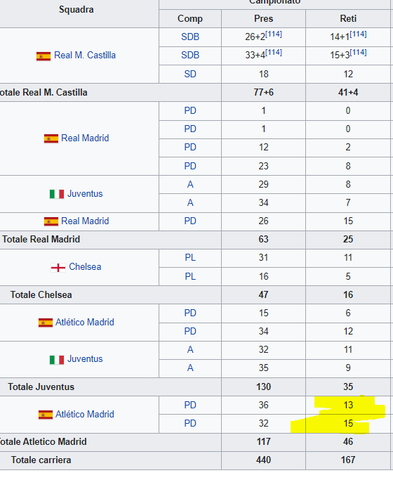Viewport: 393px width, 480px height.
Task: Click the Pres column header
Action: coord(263,19)
